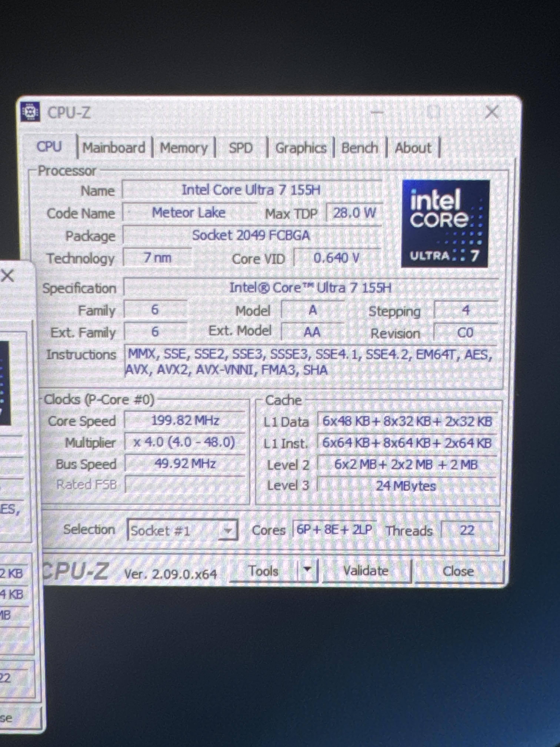Viewport: 560px width, 747px height.
Task: Switch to the Mainboard tab
Action: 114,148
